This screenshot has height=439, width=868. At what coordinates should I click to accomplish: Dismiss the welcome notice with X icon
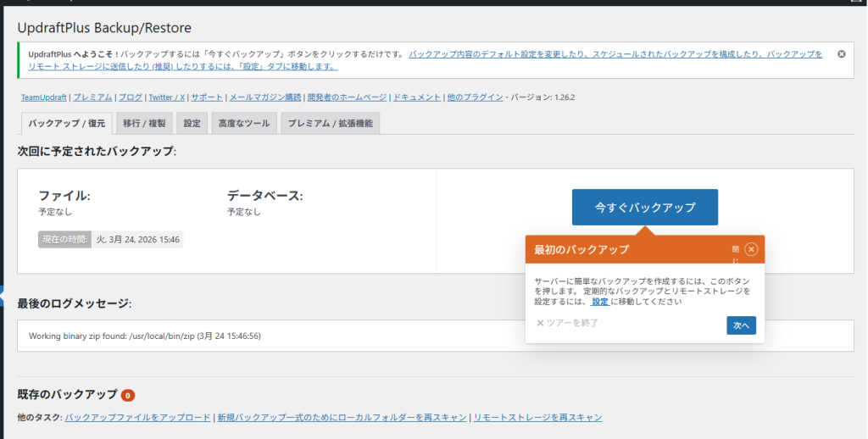[x=841, y=54]
